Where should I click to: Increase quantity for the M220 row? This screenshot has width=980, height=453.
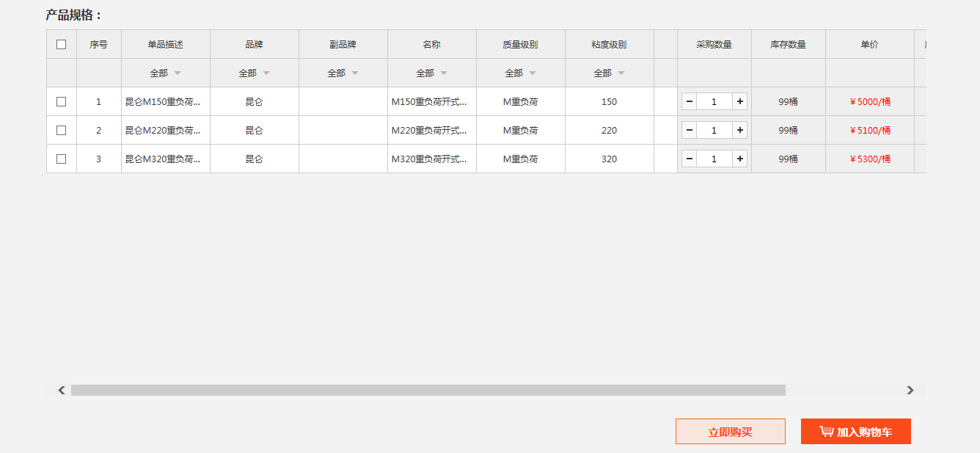[740, 130]
